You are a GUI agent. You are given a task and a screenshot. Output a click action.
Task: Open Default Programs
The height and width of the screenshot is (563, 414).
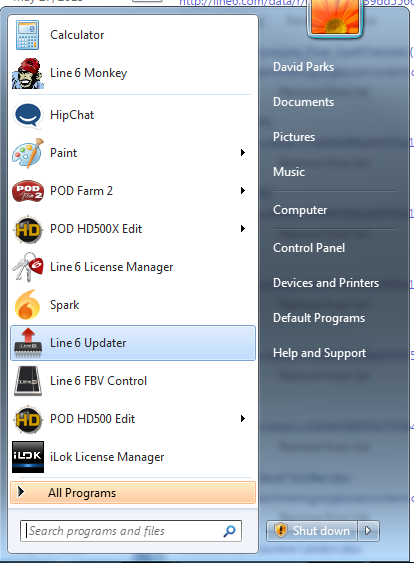coord(319,318)
